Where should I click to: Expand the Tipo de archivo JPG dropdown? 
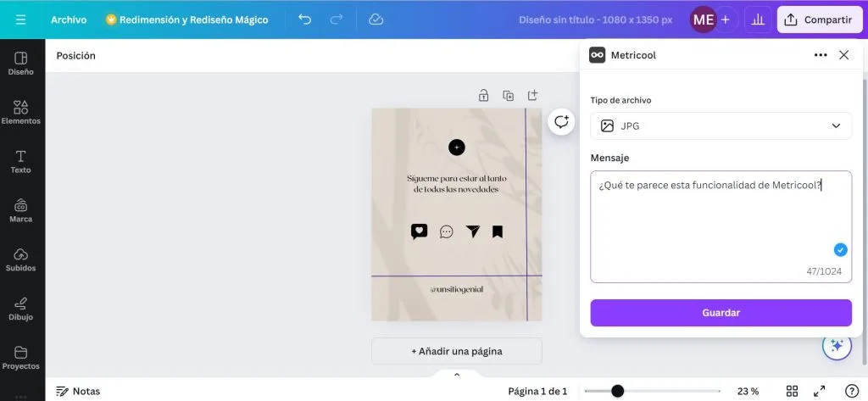(721, 125)
